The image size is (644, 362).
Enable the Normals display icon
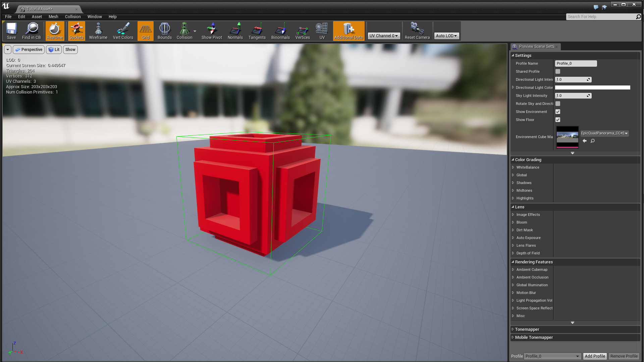point(235,31)
